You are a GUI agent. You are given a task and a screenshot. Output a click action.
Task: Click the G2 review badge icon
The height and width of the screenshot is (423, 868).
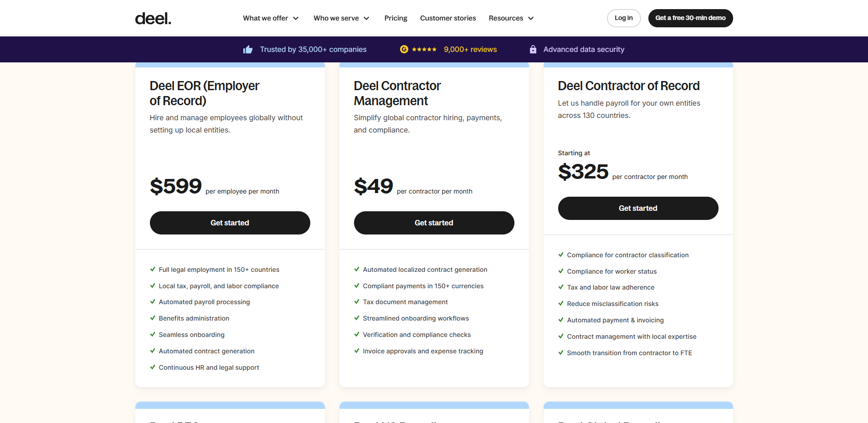pyautogui.click(x=404, y=49)
